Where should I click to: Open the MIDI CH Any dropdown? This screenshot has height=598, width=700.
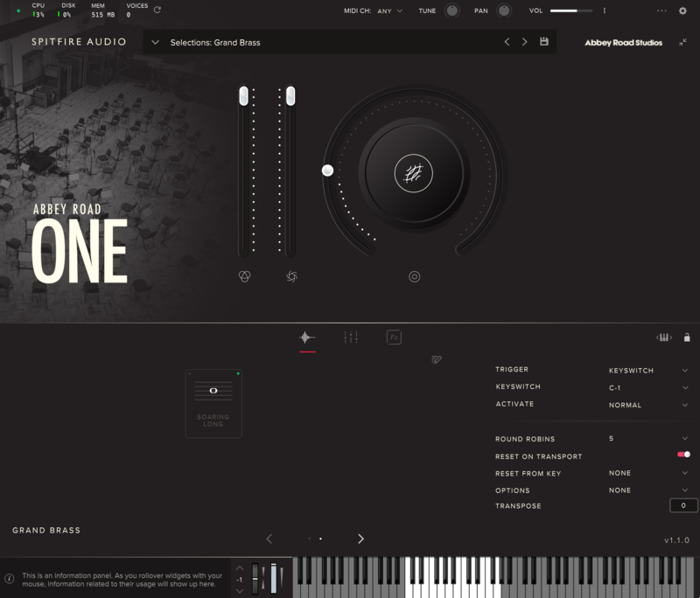(389, 10)
